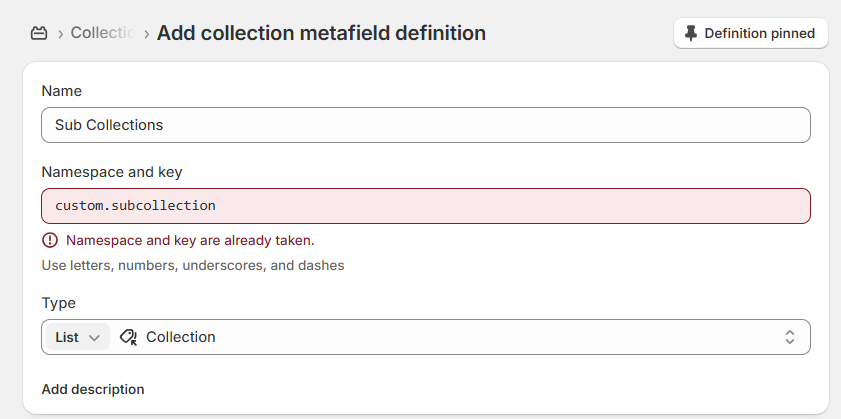Click the Name field label
The height and width of the screenshot is (419, 841).
[62, 91]
